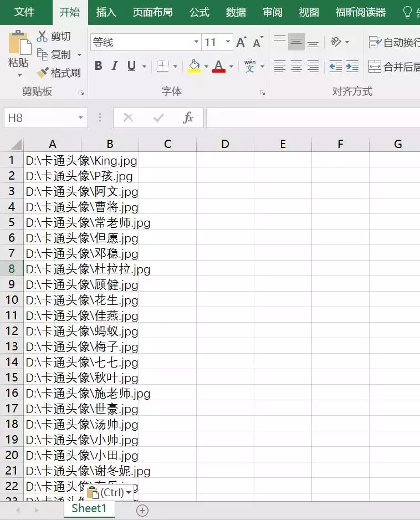Switch to 公式 Formulas tab
420x520 pixels.
click(x=199, y=12)
